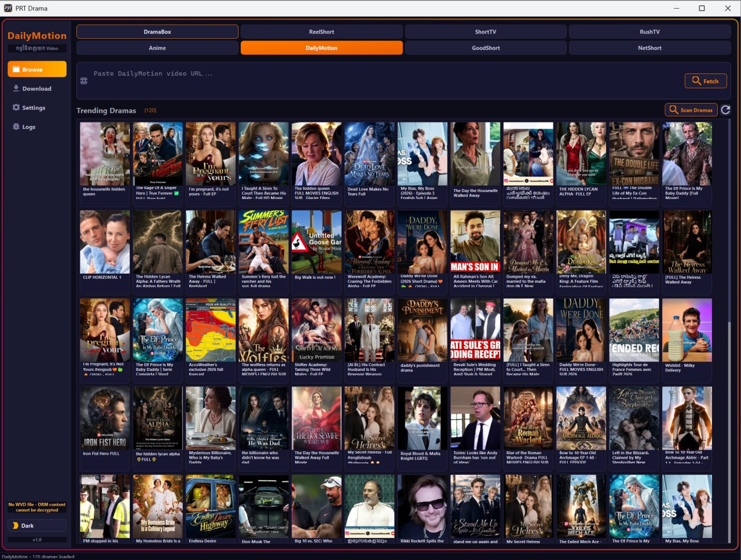The width and height of the screenshot is (741, 560).
Task: Open the Browse section in the sidebar
Action: (x=37, y=69)
